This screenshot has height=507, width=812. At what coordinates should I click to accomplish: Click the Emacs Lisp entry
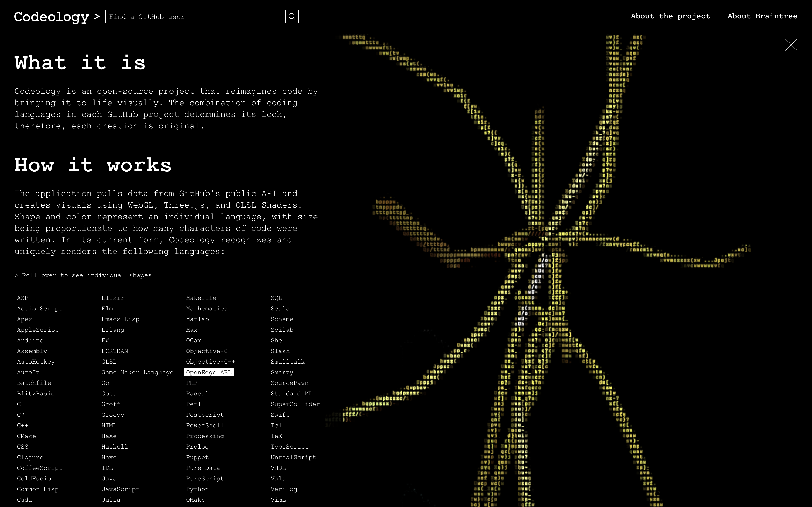(x=120, y=319)
